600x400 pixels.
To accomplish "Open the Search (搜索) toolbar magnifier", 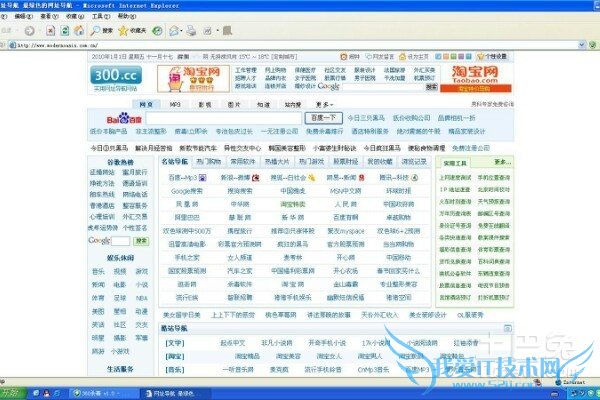I will (x=101, y=31).
